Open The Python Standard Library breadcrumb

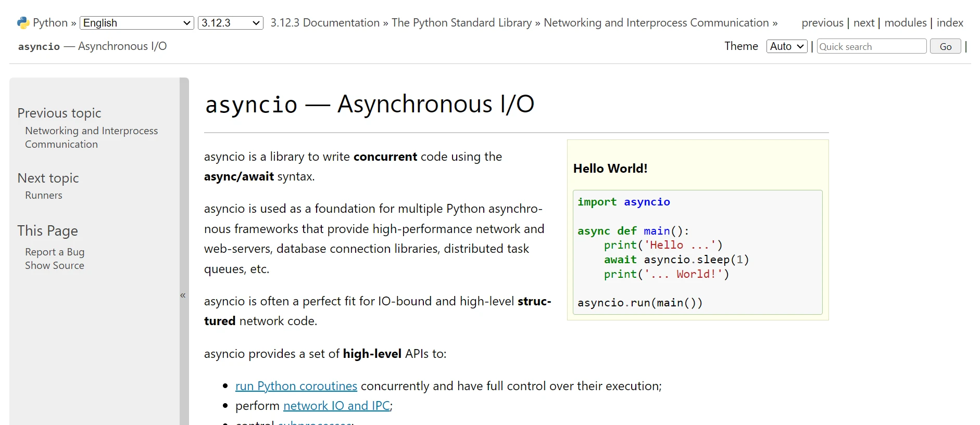tap(461, 23)
